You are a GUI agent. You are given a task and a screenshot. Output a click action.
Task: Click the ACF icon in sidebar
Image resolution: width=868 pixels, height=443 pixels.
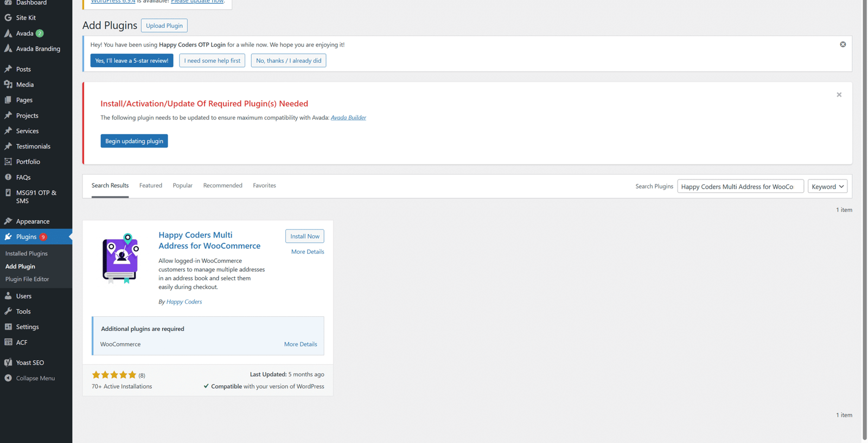[8, 342]
